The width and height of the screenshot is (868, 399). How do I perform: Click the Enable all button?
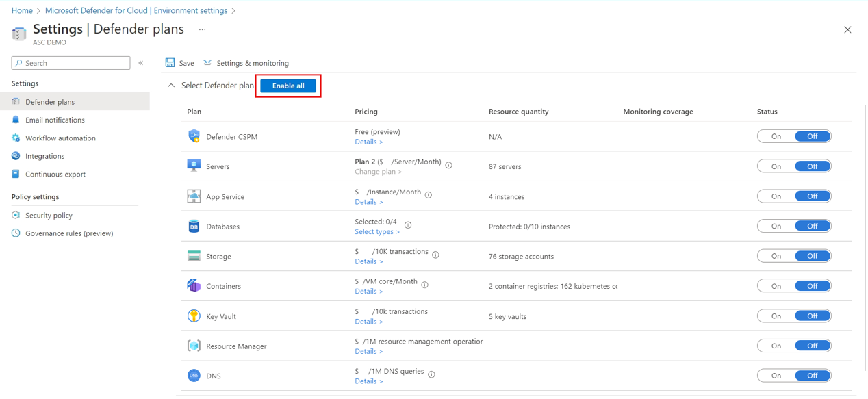[288, 86]
